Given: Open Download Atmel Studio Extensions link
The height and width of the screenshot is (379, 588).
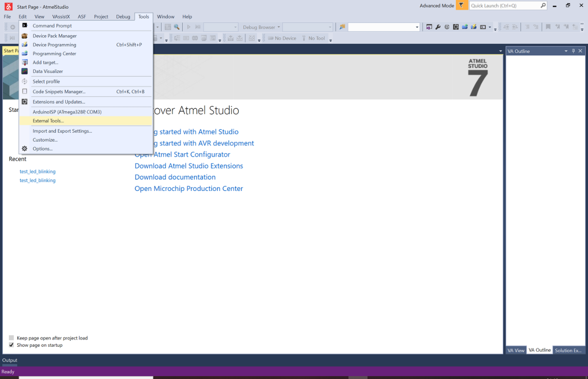Looking at the screenshot, I should click(x=189, y=166).
